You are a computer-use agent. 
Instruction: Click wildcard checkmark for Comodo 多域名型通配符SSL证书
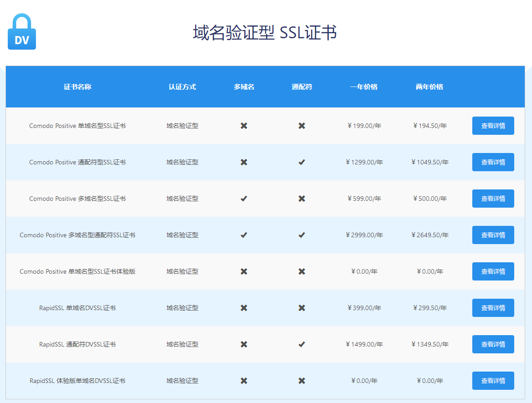click(x=302, y=235)
